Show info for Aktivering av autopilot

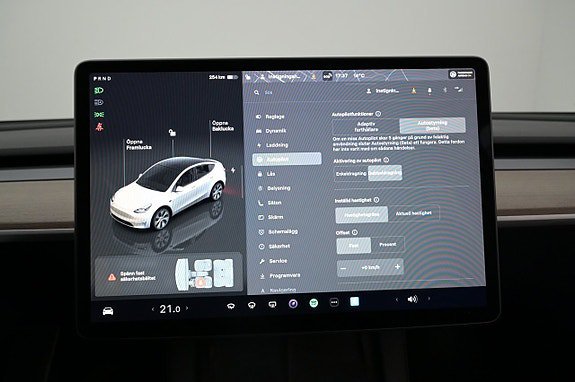386,160
